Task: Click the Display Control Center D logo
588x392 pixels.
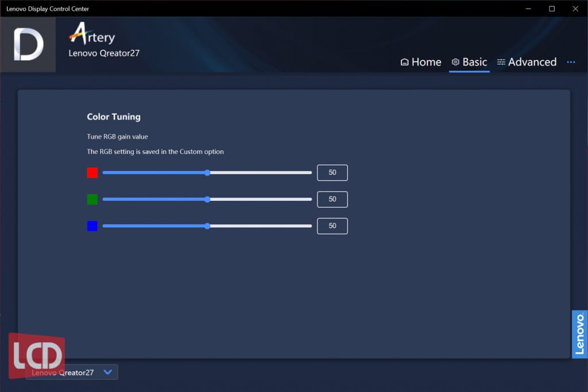Action: pyautogui.click(x=28, y=45)
